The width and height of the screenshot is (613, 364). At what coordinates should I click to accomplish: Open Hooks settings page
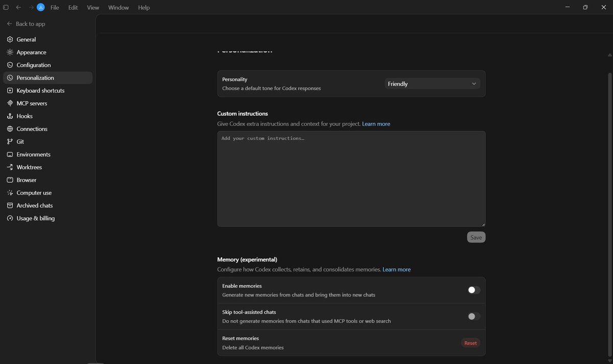click(x=48, y=116)
